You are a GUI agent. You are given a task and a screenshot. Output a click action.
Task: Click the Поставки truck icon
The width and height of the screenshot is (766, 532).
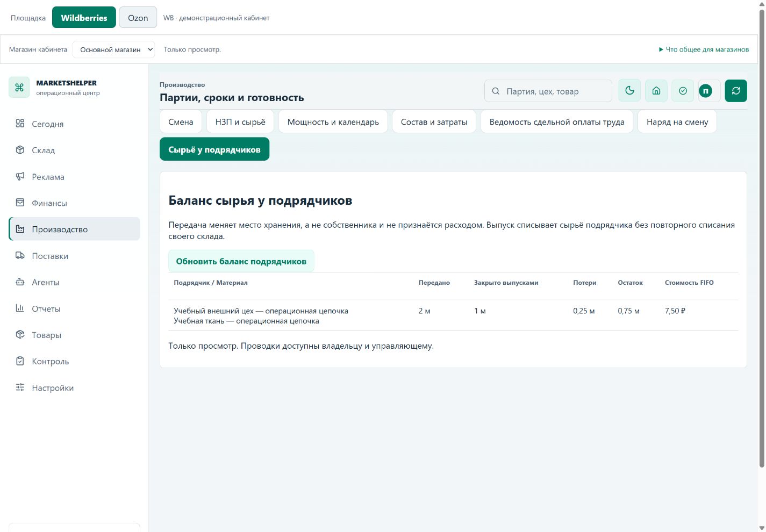coord(20,256)
